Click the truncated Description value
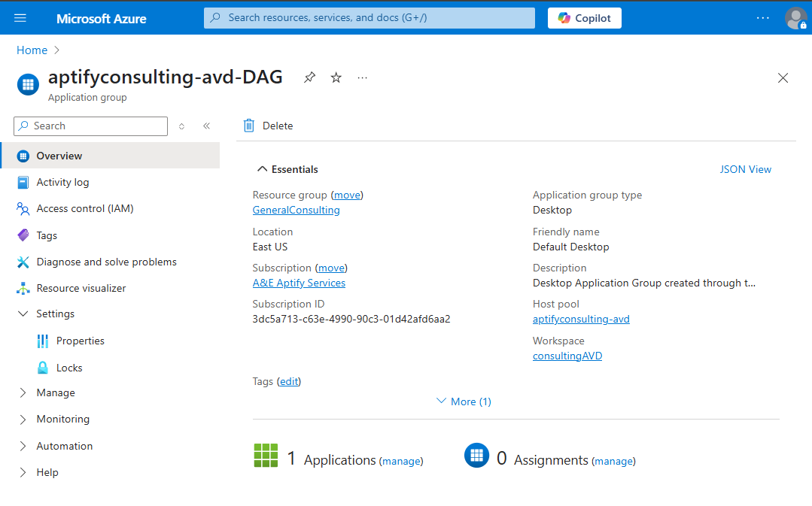Image resolution: width=812 pixels, height=506 pixels. click(x=644, y=283)
